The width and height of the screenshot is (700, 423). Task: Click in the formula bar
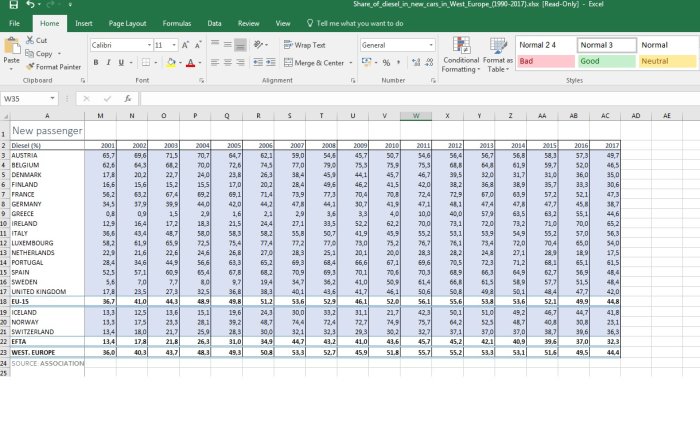click(x=420, y=99)
